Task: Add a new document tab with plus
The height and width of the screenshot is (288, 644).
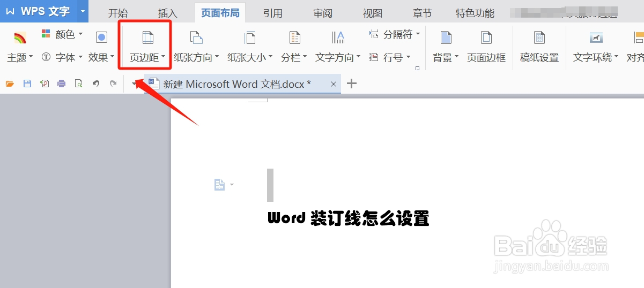Action: (352, 84)
